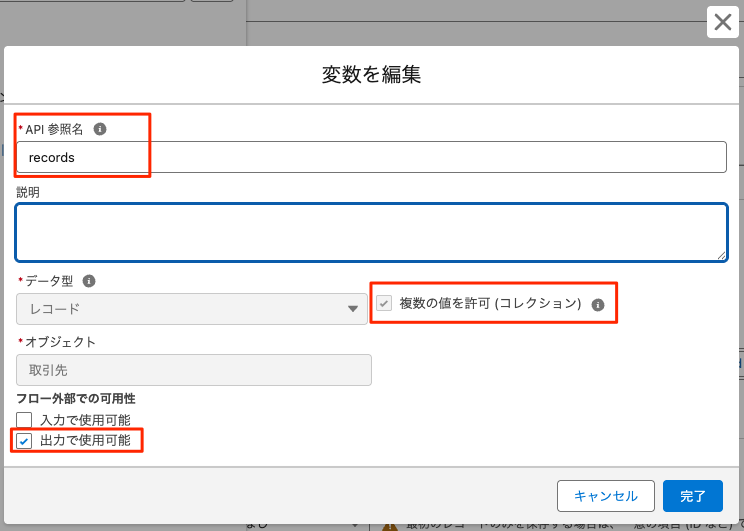
Task: Click the 変数を編集 dialog title
Action: point(371,74)
